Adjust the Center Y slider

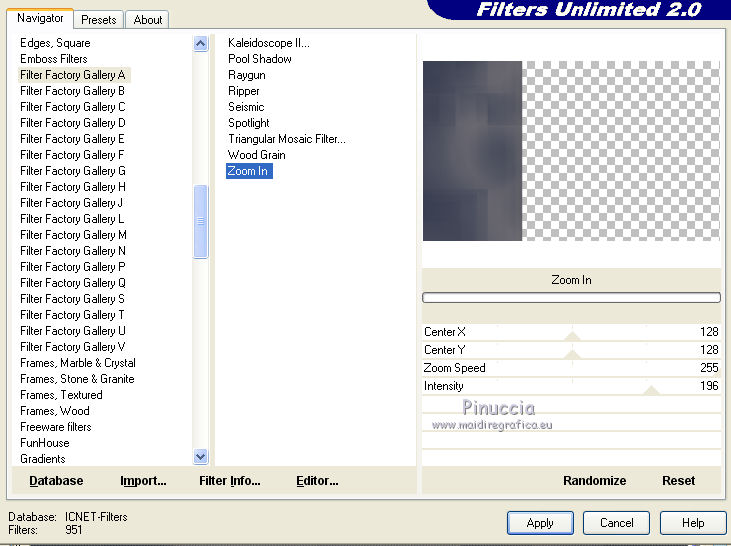572,353
